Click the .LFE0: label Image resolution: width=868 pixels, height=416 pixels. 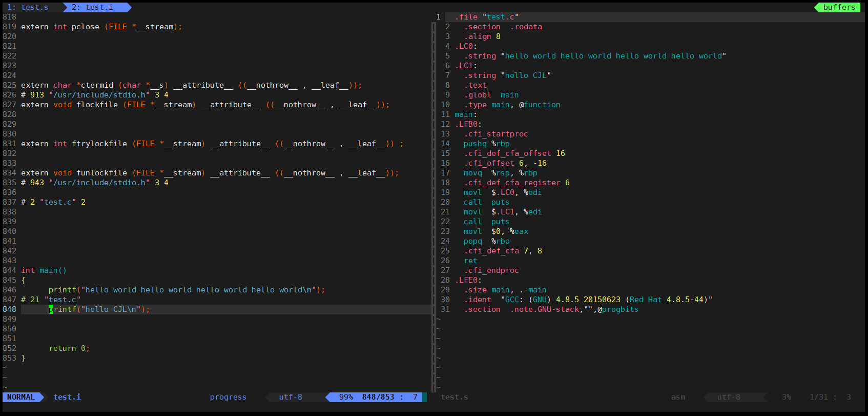pyautogui.click(x=468, y=280)
